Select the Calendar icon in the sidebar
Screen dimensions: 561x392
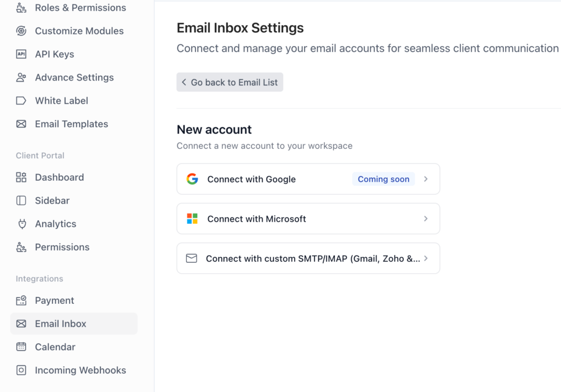(x=20, y=347)
